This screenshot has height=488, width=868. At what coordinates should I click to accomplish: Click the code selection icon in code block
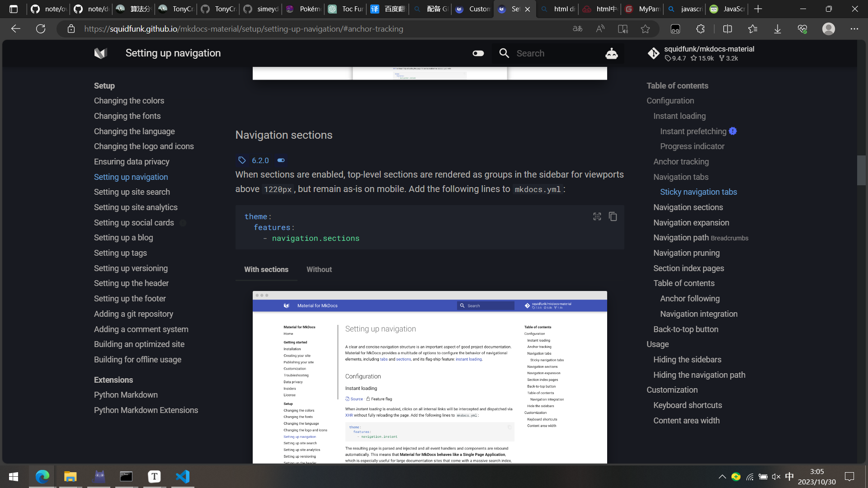click(597, 217)
